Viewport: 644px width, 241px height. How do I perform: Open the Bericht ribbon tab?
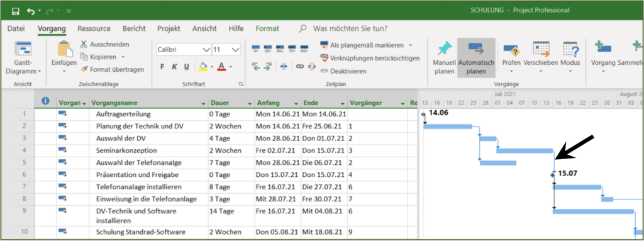pyautogui.click(x=134, y=28)
